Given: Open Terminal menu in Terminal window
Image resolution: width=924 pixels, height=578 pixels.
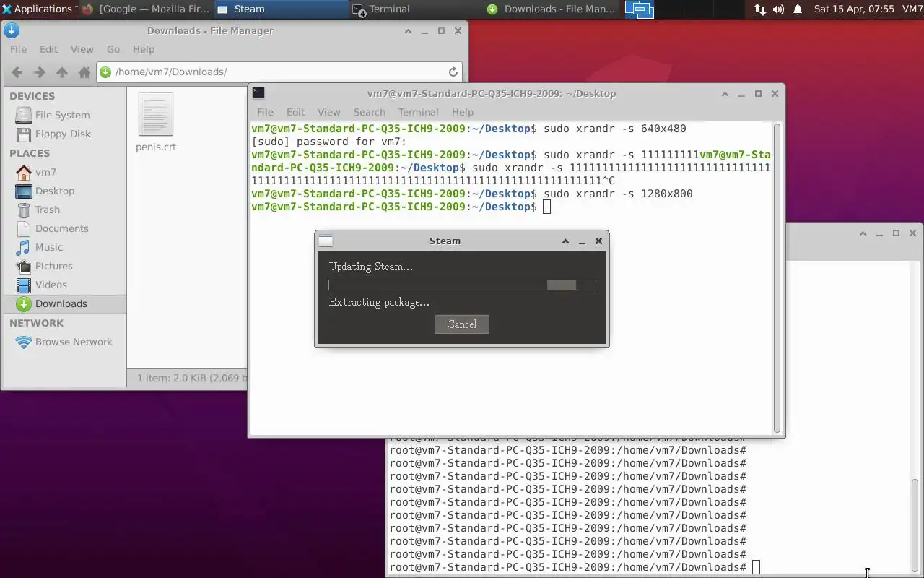Looking at the screenshot, I should [418, 112].
